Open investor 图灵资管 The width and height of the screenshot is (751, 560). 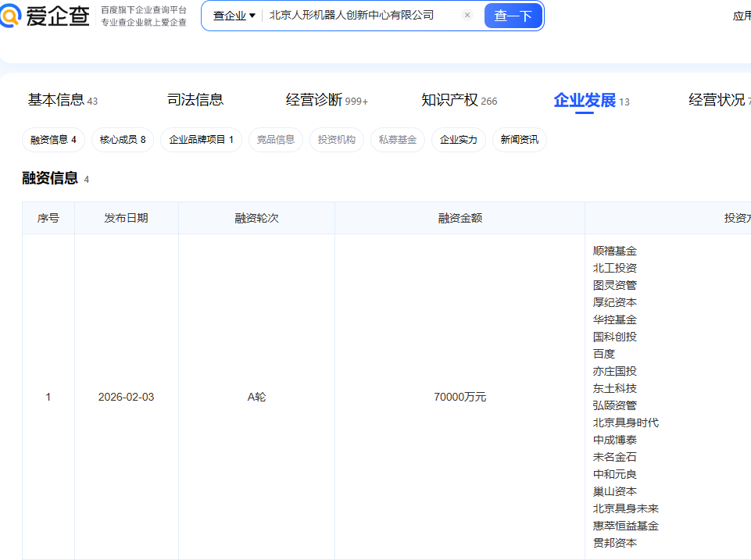(x=614, y=285)
